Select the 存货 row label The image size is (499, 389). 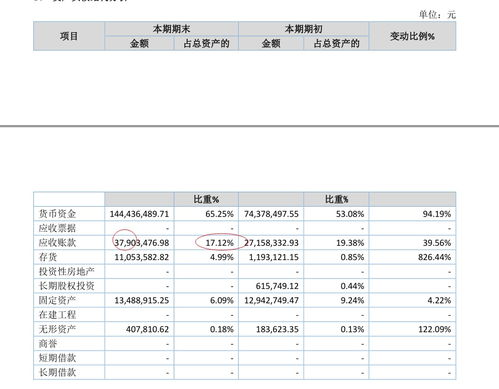click(x=48, y=257)
